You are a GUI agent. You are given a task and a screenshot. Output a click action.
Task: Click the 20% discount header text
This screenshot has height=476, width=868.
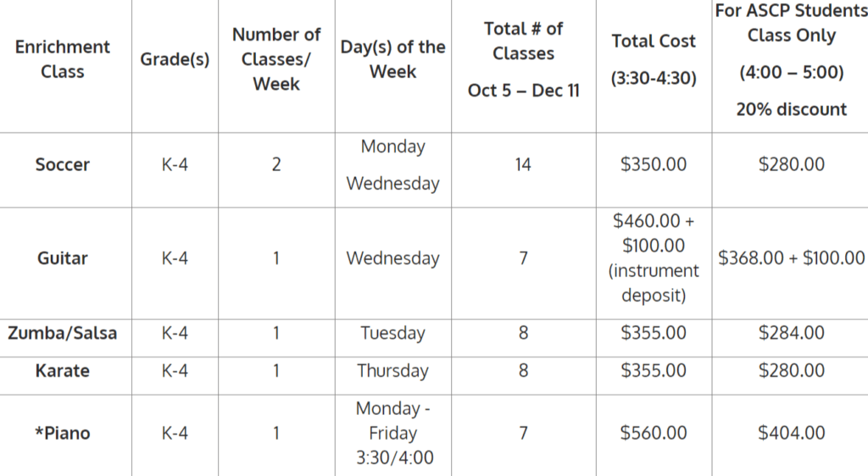point(791,109)
